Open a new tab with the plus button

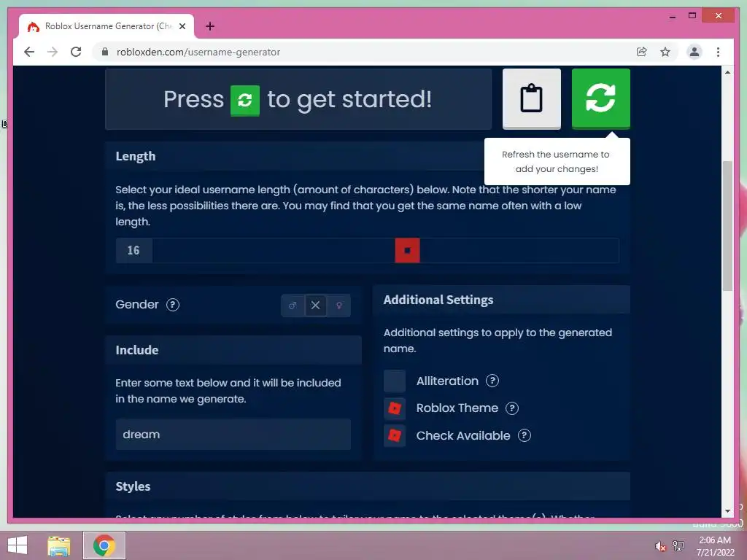(x=210, y=26)
